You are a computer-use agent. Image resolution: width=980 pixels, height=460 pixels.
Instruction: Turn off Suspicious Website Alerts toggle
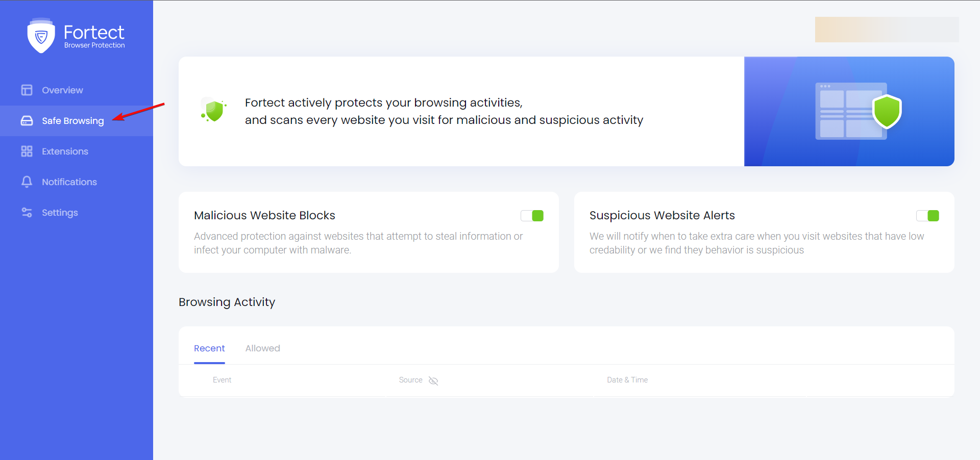tap(927, 216)
